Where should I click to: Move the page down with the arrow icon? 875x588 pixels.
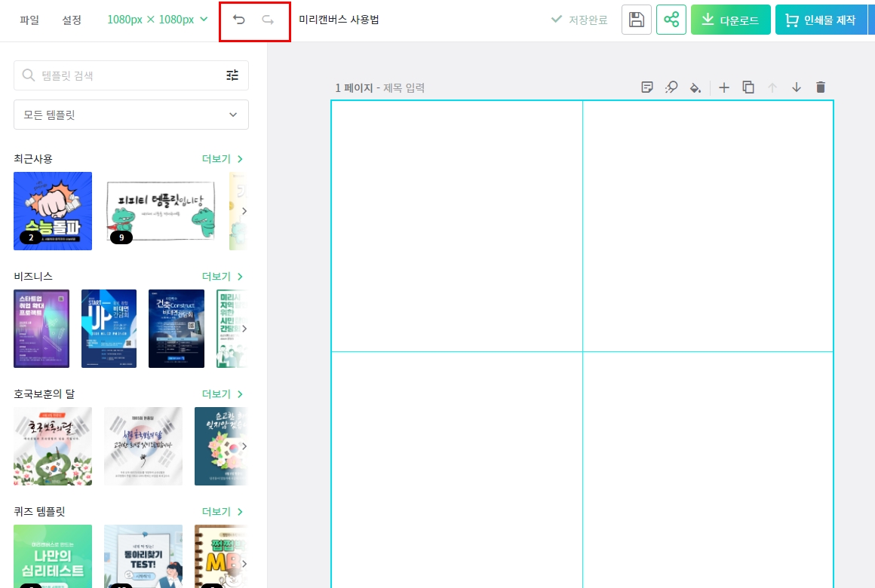coord(797,87)
